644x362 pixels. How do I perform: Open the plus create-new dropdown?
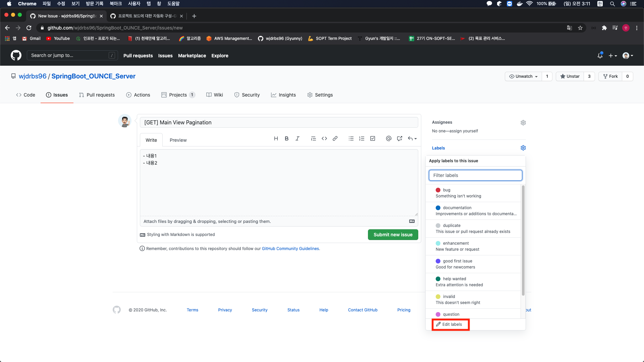pos(612,56)
